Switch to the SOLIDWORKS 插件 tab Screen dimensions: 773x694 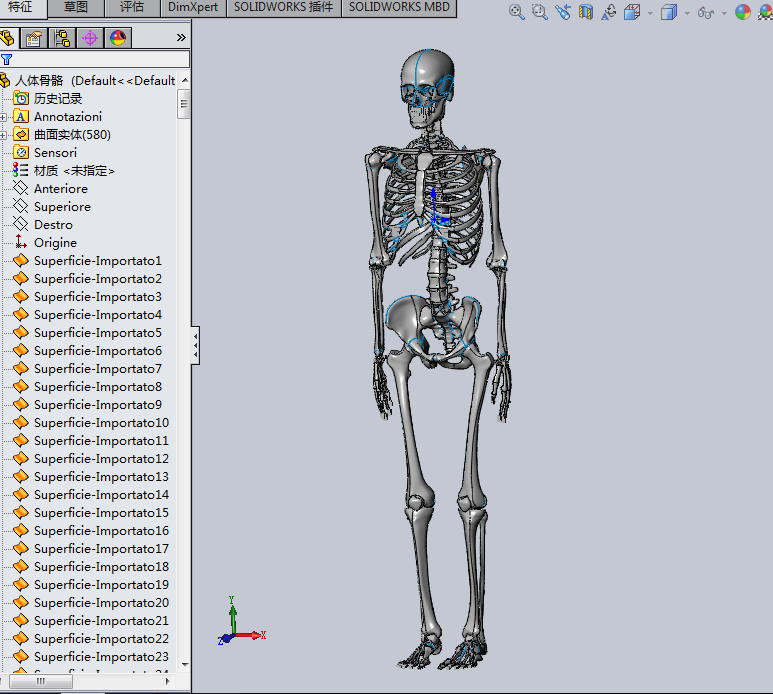[x=283, y=7]
